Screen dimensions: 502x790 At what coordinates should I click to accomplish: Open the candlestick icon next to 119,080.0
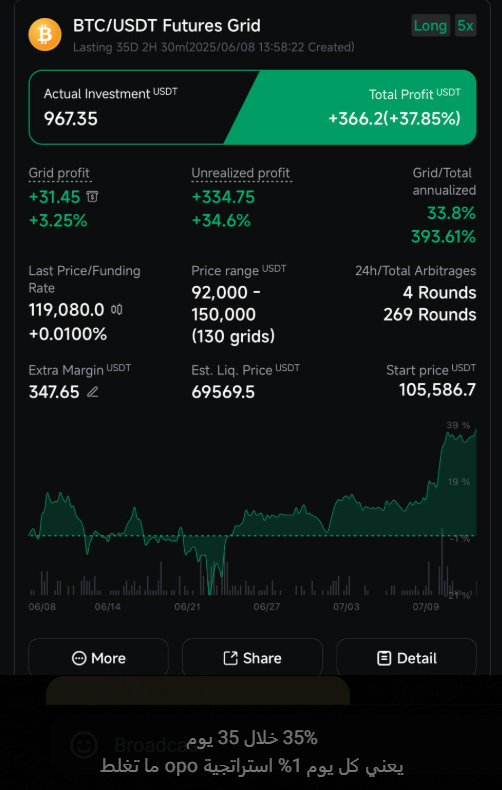coord(116,309)
